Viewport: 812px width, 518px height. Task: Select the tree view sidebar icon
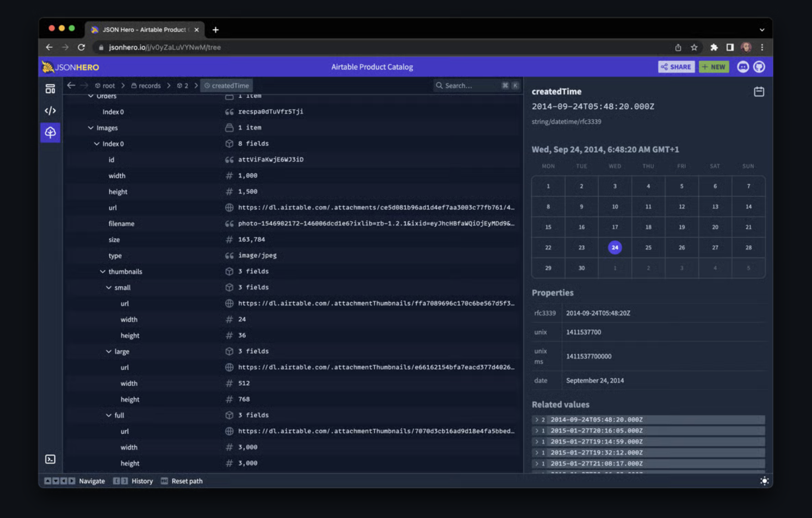50,132
